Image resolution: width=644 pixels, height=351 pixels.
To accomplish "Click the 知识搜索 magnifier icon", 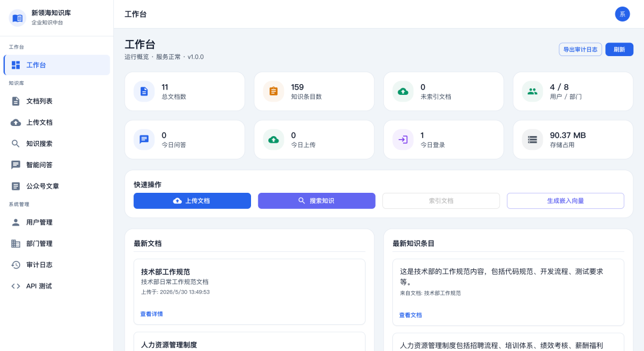I will pyautogui.click(x=16, y=143).
